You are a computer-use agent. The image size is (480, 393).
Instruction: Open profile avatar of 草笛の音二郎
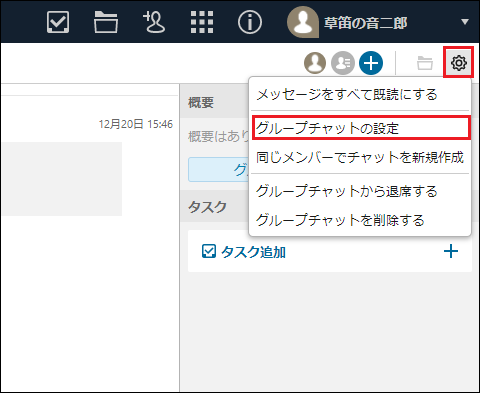(303, 22)
